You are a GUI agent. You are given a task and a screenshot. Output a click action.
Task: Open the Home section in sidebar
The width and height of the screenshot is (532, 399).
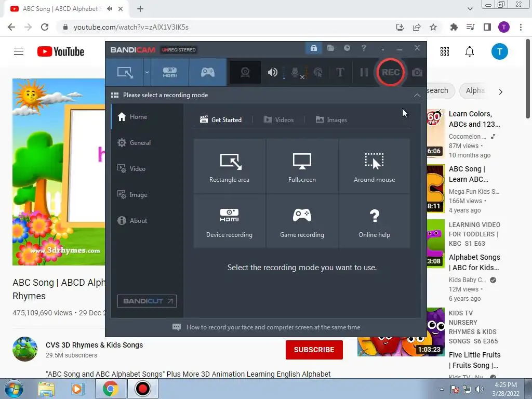click(x=147, y=117)
